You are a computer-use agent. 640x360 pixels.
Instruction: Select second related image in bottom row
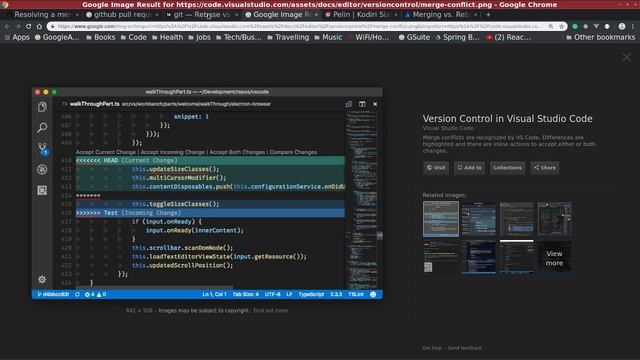pyautogui.click(x=479, y=256)
